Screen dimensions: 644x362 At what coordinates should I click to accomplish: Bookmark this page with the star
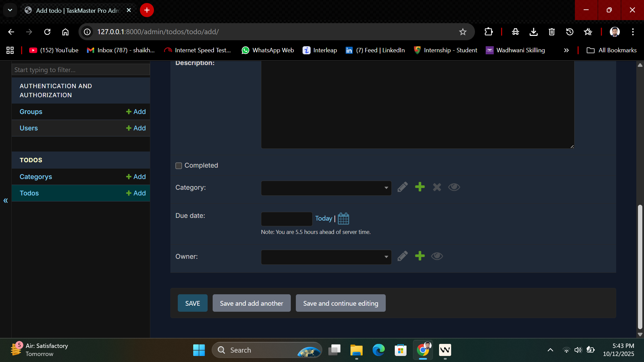(x=463, y=32)
